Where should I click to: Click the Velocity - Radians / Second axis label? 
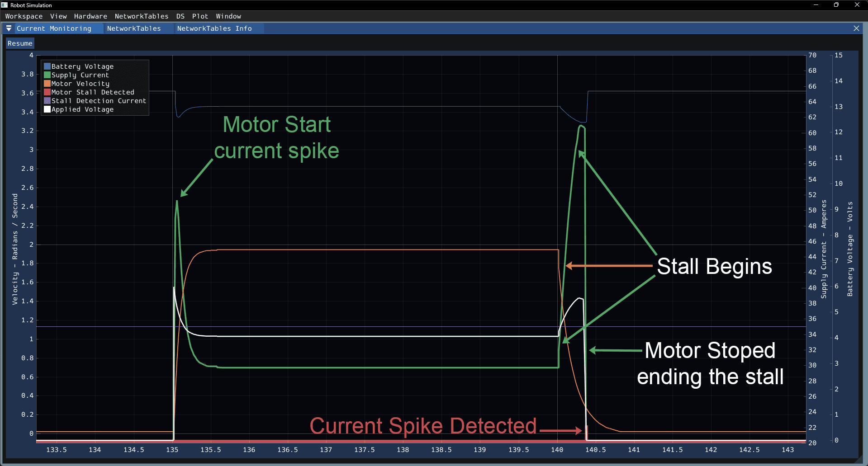[15, 249]
